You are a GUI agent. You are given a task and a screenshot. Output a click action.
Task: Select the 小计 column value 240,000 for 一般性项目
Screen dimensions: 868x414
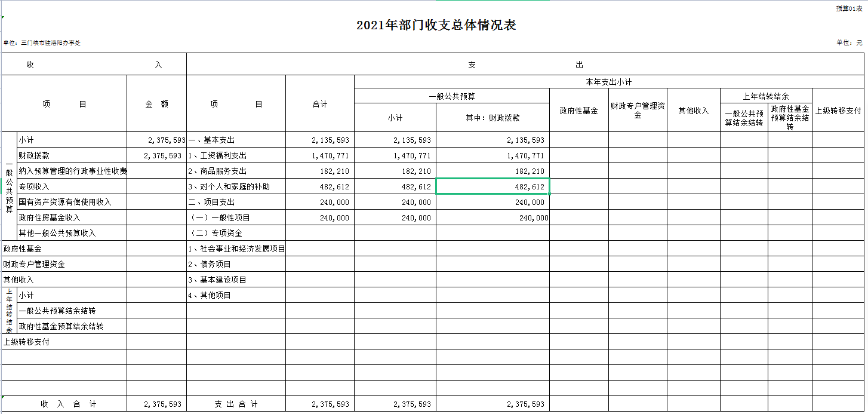[x=416, y=217]
